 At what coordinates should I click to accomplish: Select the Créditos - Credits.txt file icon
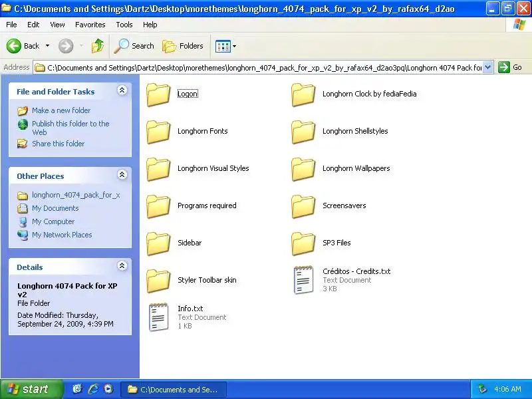pos(303,280)
